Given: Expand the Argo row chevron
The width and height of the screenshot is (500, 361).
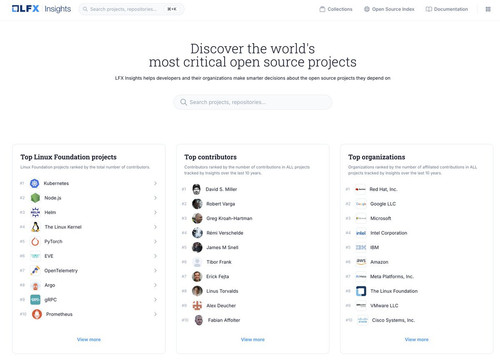Looking at the screenshot, I should (155, 285).
